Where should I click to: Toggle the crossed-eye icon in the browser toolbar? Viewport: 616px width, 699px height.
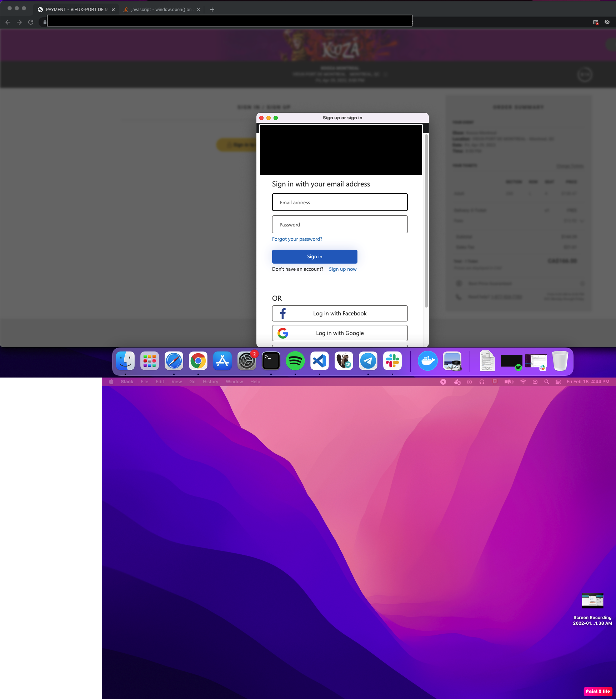(x=607, y=22)
